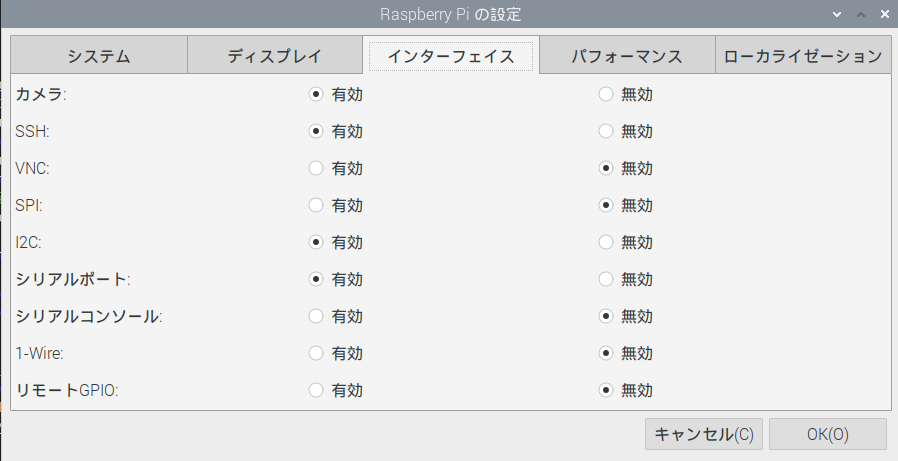The image size is (898, 461).
Task: Maximize the settings window
Action: [x=861, y=15]
